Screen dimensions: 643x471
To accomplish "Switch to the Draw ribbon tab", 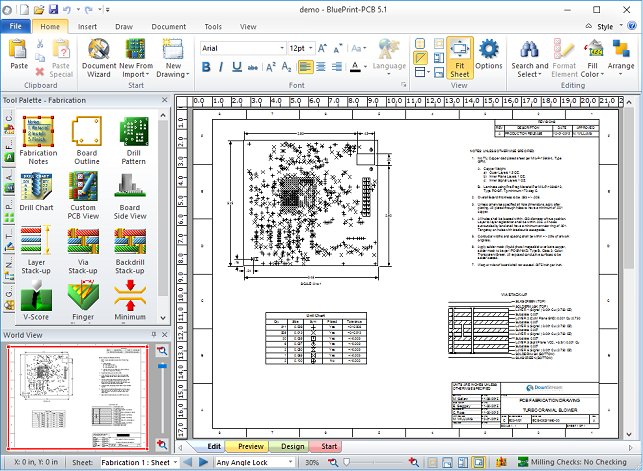I will coord(124,27).
